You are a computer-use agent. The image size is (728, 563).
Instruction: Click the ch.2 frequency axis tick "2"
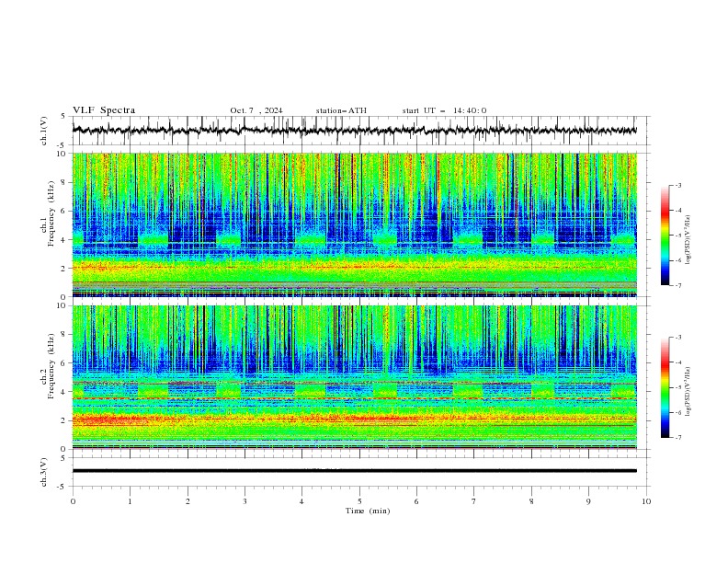pyautogui.click(x=64, y=420)
